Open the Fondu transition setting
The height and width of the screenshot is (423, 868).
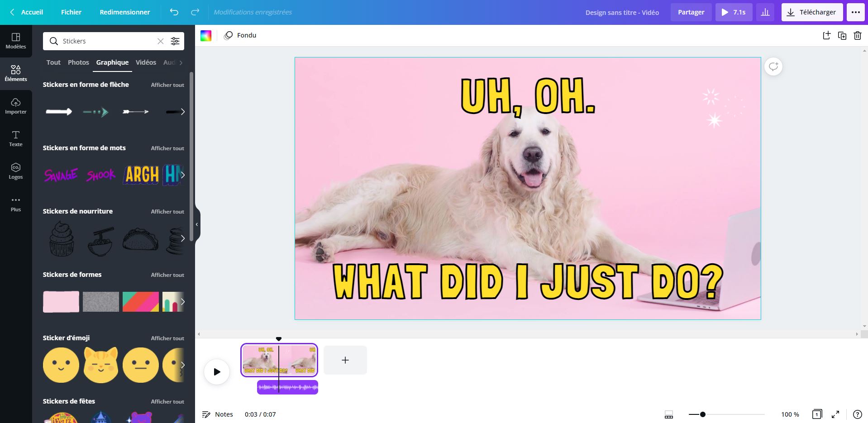240,35
